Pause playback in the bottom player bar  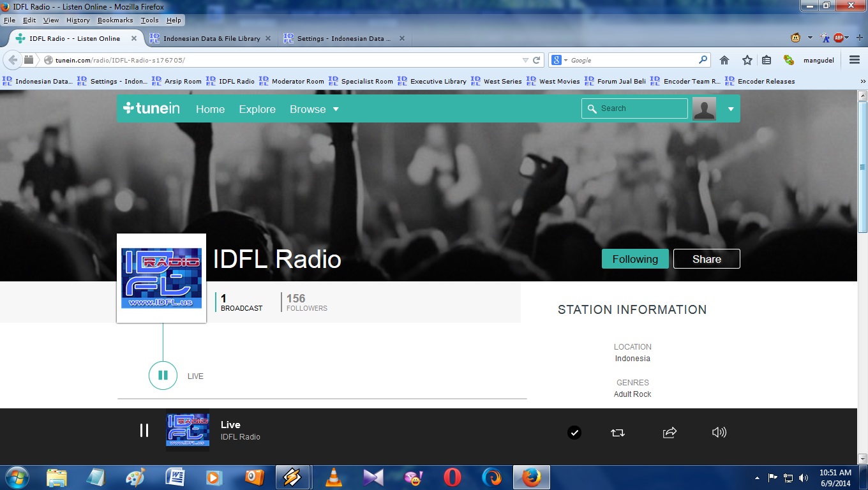click(x=144, y=431)
